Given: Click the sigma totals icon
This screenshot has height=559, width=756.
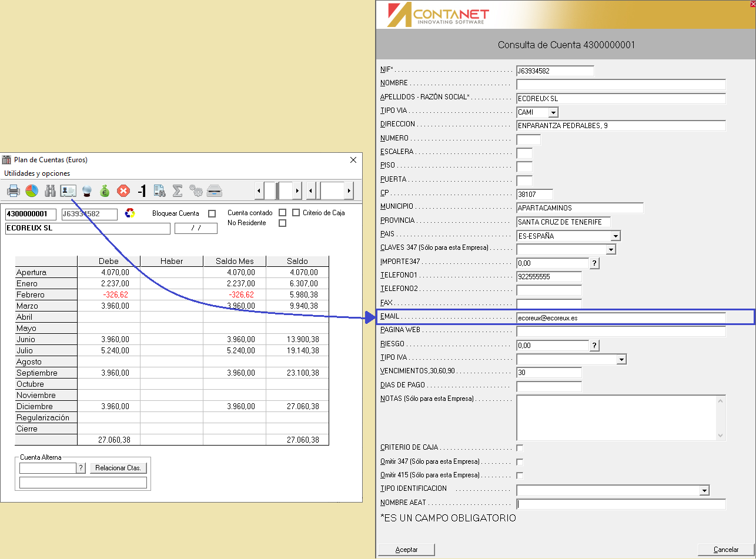Looking at the screenshot, I should (x=178, y=190).
